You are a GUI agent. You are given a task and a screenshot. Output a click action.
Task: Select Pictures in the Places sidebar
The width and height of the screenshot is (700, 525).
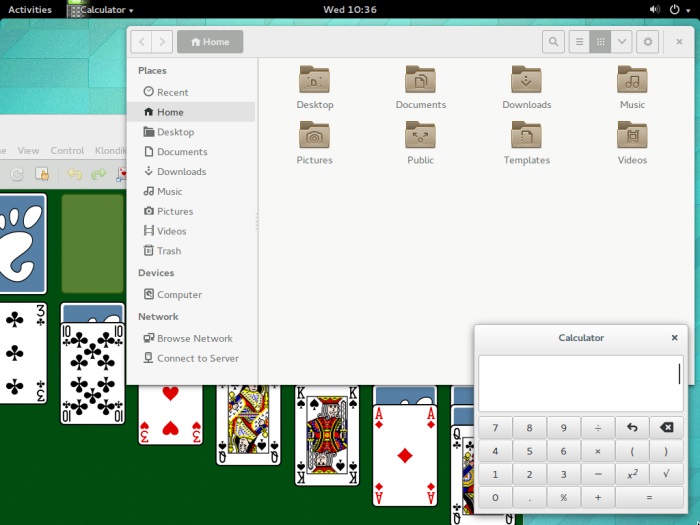(x=191, y=211)
